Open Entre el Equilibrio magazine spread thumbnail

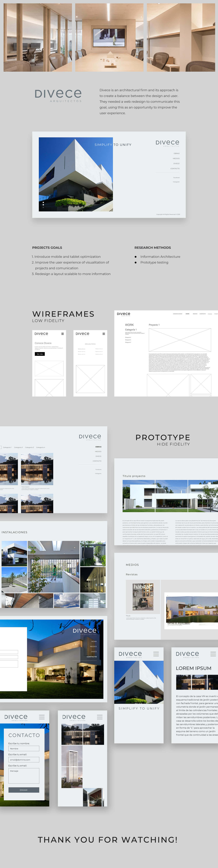[191, 611]
